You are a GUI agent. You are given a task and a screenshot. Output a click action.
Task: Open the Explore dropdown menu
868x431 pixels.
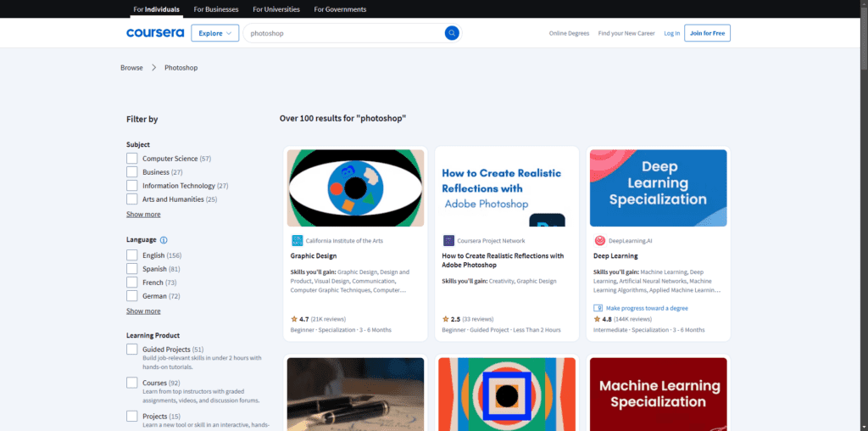click(215, 33)
